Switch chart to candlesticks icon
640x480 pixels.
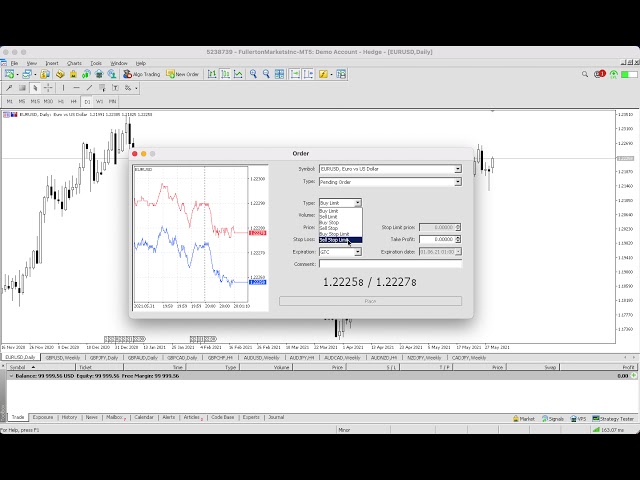point(225,74)
